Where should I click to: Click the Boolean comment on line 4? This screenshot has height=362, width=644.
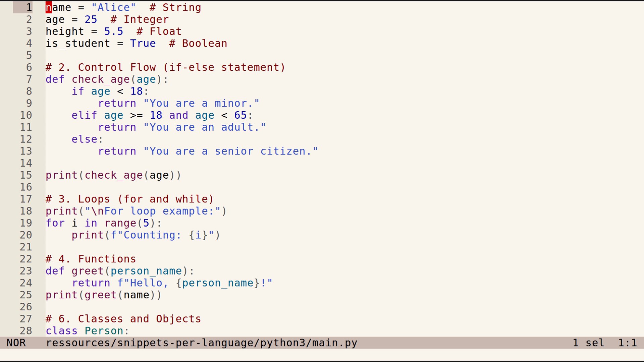[x=198, y=43]
